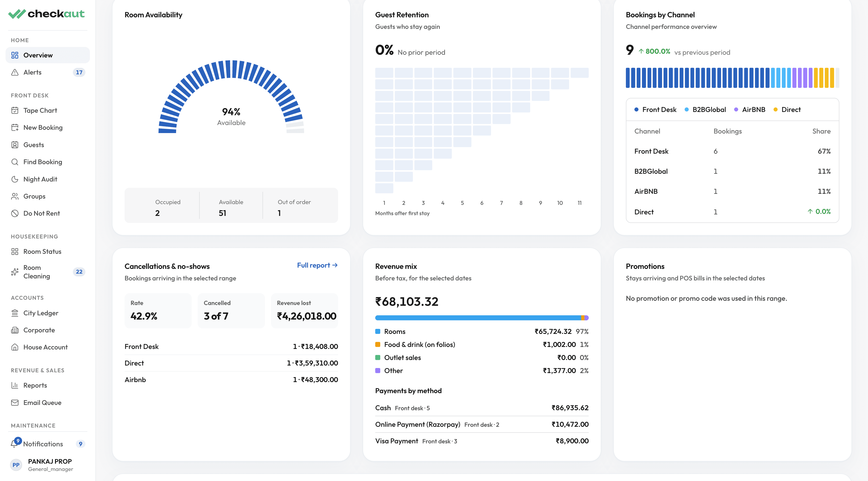This screenshot has height=481, width=868.
Task: Click the Room Cleaning sparkle icon
Action: 15,272
